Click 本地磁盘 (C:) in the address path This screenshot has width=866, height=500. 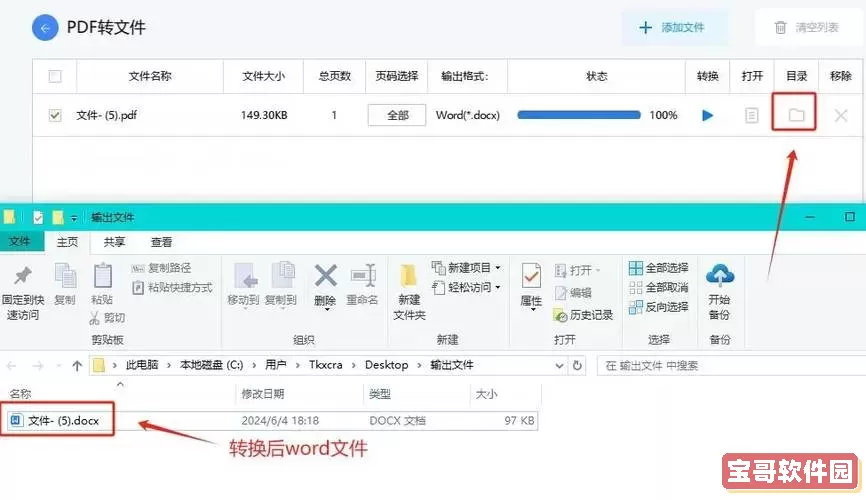click(x=212, y=365)
